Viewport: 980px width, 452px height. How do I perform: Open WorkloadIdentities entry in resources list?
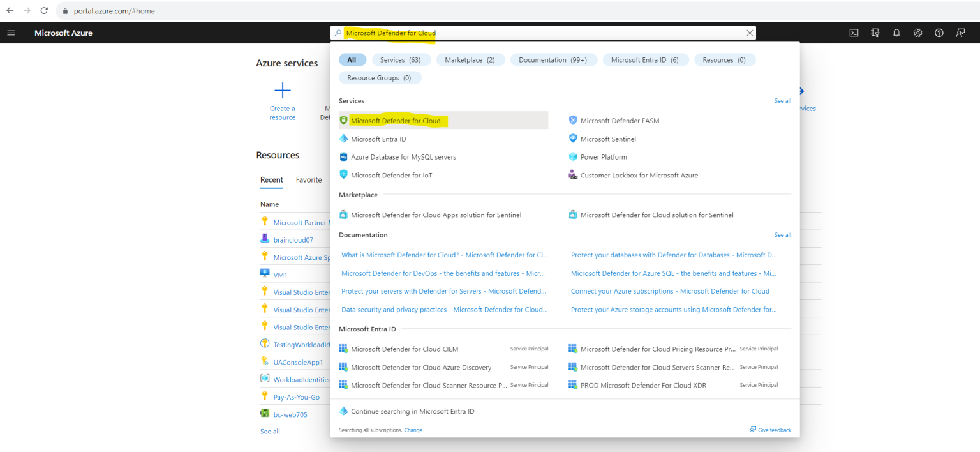click(x=302, y=380)
